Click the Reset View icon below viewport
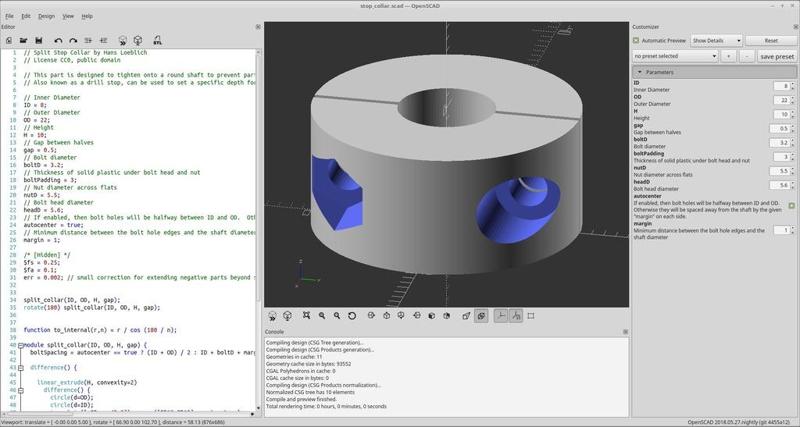 (351, 316)
